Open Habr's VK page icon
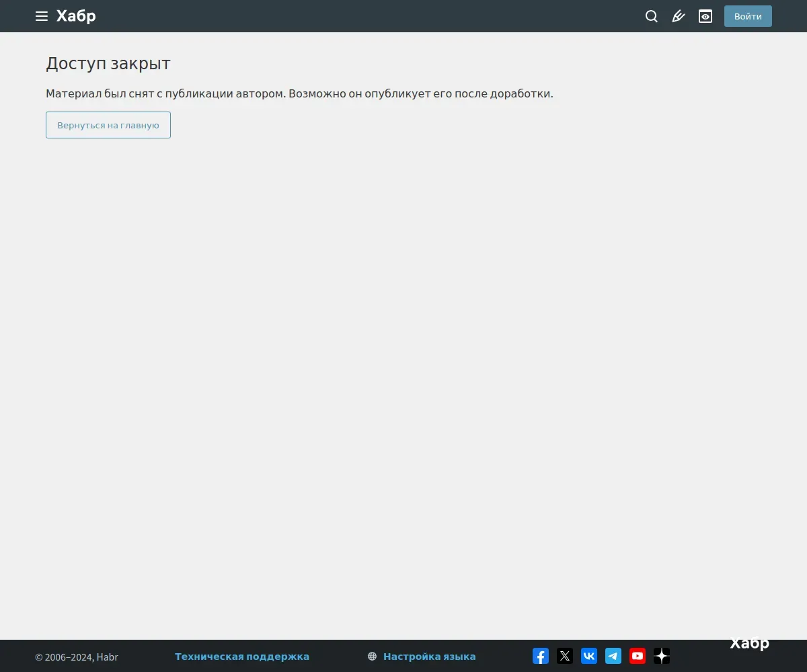 tap(589, 656)
